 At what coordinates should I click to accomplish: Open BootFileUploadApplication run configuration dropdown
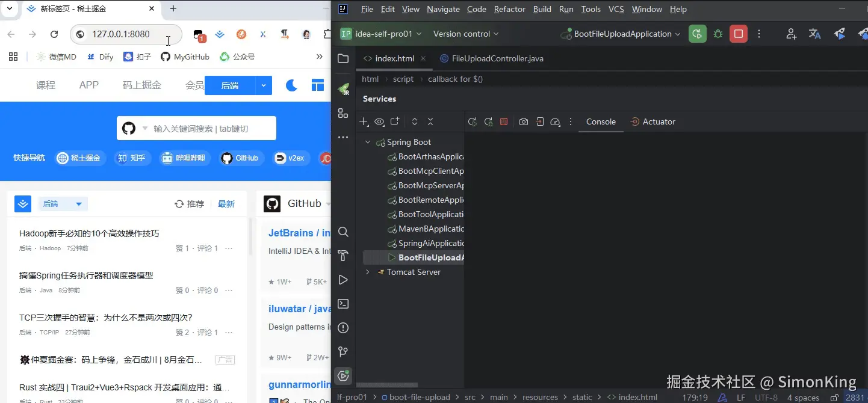click(621, 34)
